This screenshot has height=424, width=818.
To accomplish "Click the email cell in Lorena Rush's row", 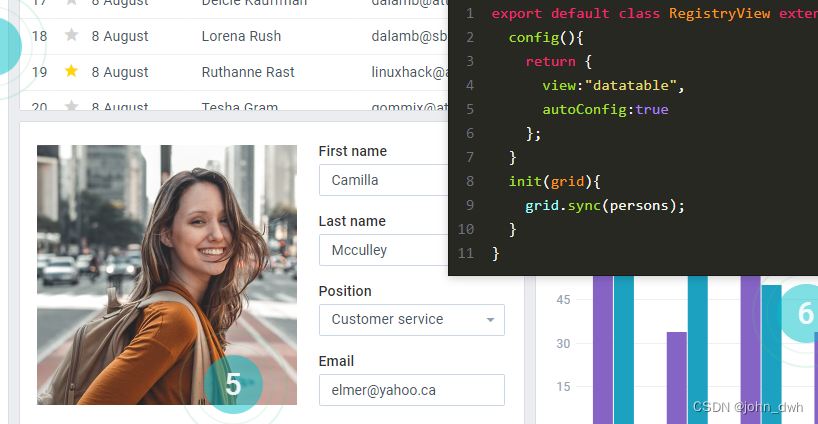I will click(x=410, y=36).
